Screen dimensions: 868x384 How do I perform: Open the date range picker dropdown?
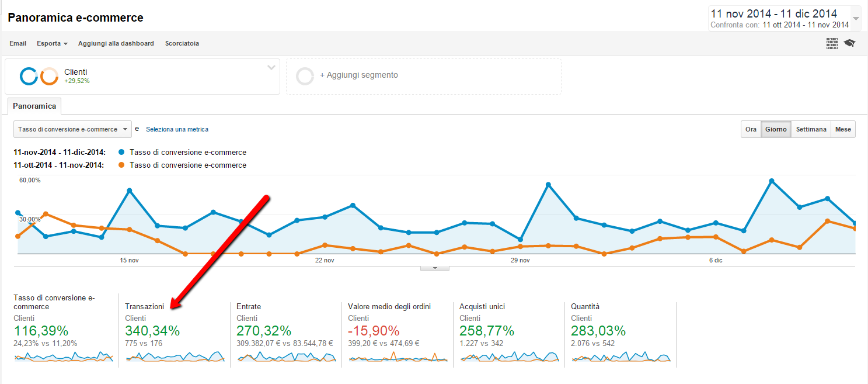click(x=856, y=18)
